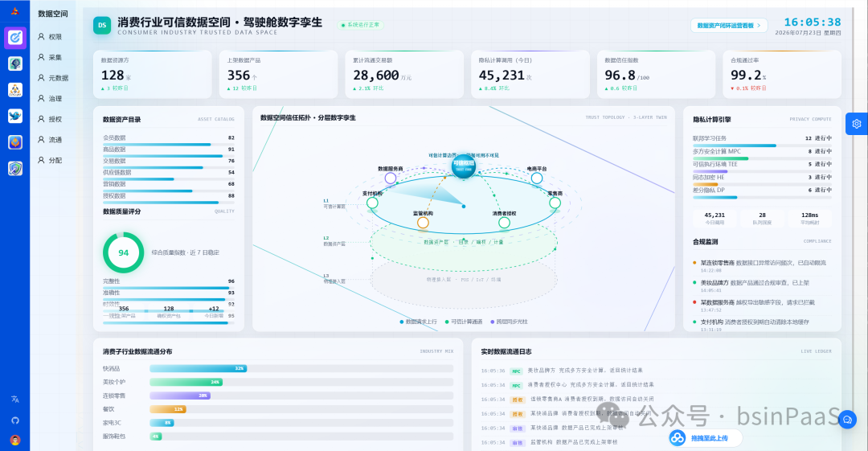Click the 支付机构 compliance entry
Viewport: 868px width, 451px height.
[x=762, y=326]
